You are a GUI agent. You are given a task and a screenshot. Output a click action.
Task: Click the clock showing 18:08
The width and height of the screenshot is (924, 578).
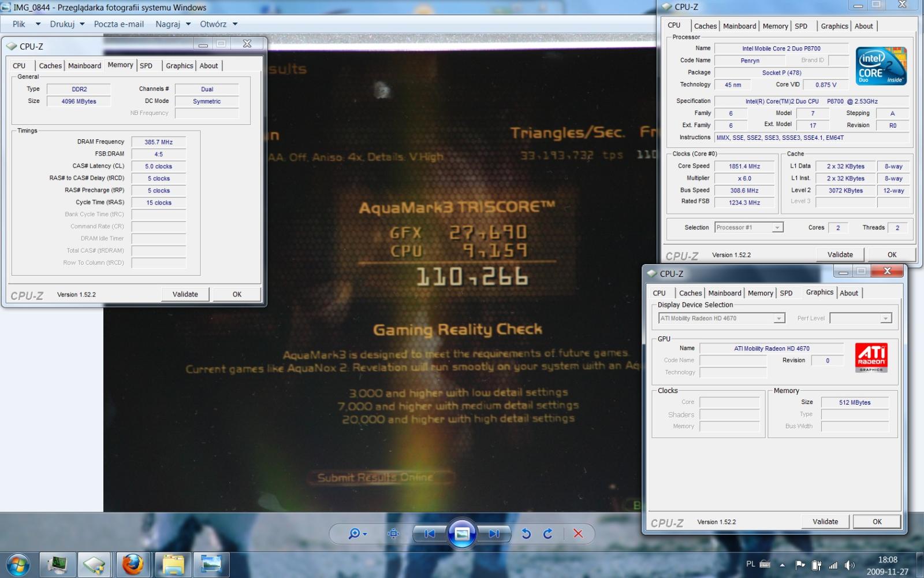(888, 560)
